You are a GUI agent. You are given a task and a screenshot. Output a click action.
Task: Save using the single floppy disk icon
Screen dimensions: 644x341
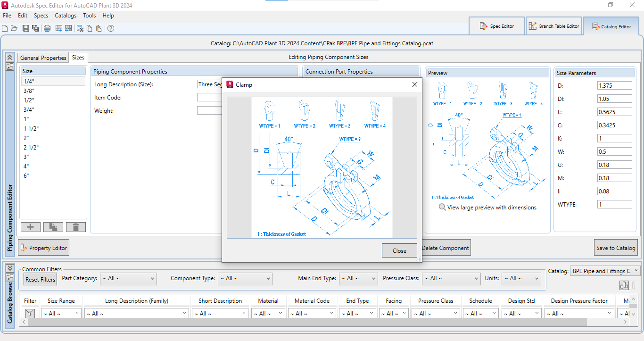point(26,28)
